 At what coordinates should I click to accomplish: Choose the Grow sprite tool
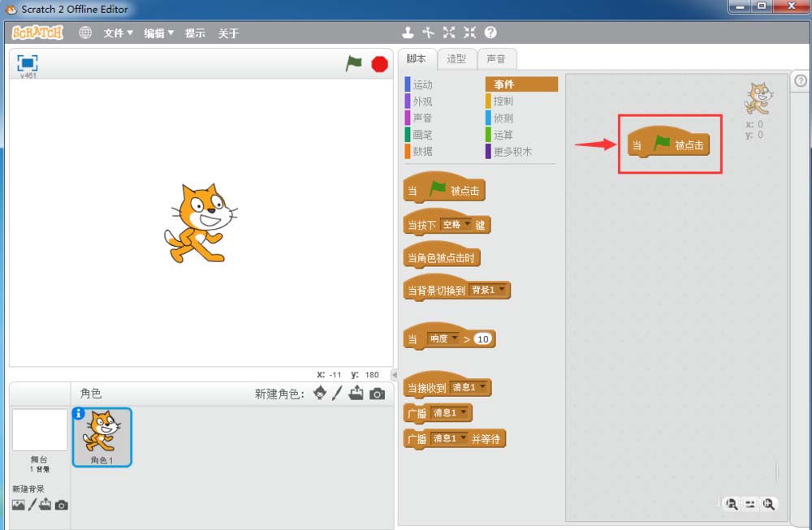click(x=449, y=33)
